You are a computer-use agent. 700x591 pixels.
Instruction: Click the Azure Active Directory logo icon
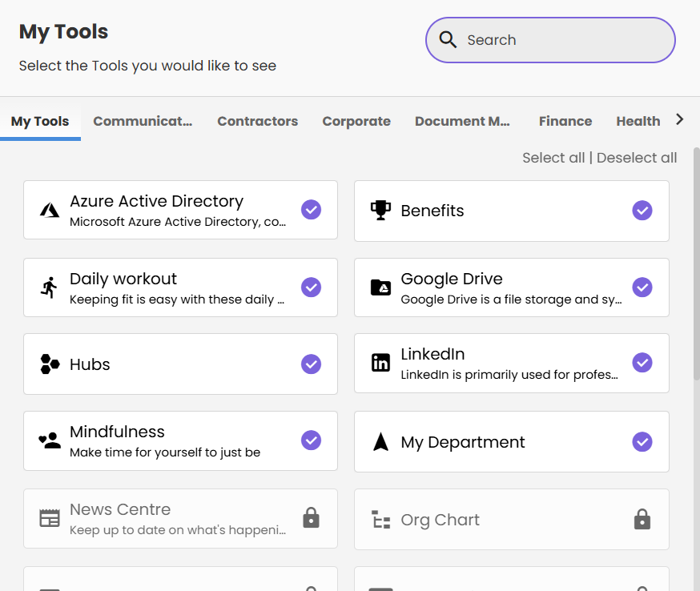pyautogui.click(x=50, y=210)
